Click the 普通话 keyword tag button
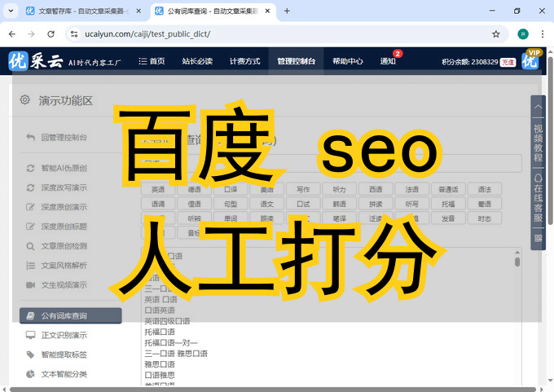Image resolution: width=554 pixels, height=392 pixels. (447, 189)
